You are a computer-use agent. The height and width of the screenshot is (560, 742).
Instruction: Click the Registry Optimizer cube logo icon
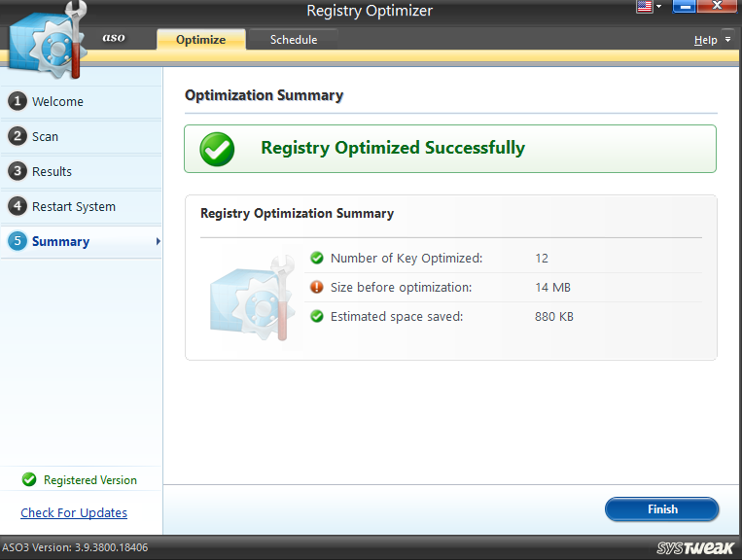point(49,42)
